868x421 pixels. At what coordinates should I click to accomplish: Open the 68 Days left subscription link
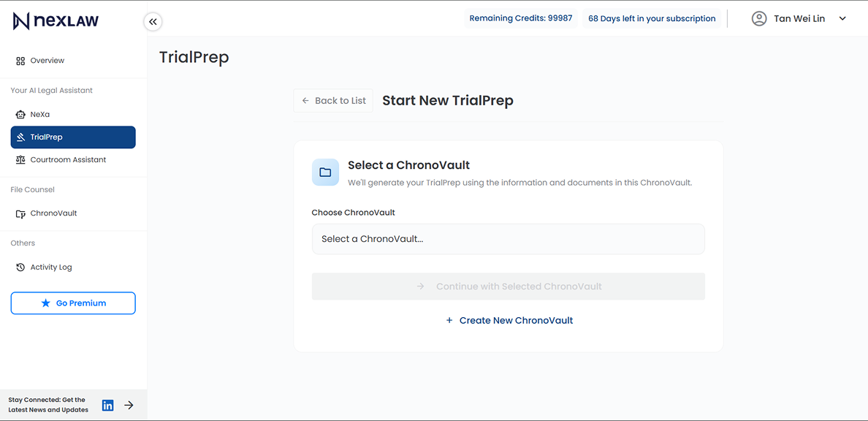click(x=651, y=18)
